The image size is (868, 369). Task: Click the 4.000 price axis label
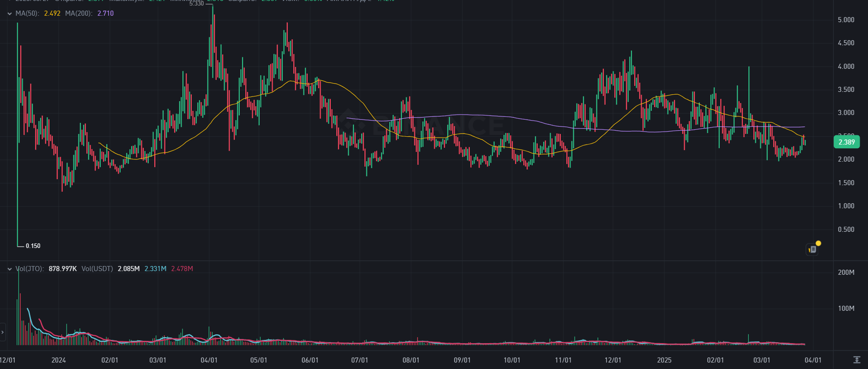click(846, 67)
